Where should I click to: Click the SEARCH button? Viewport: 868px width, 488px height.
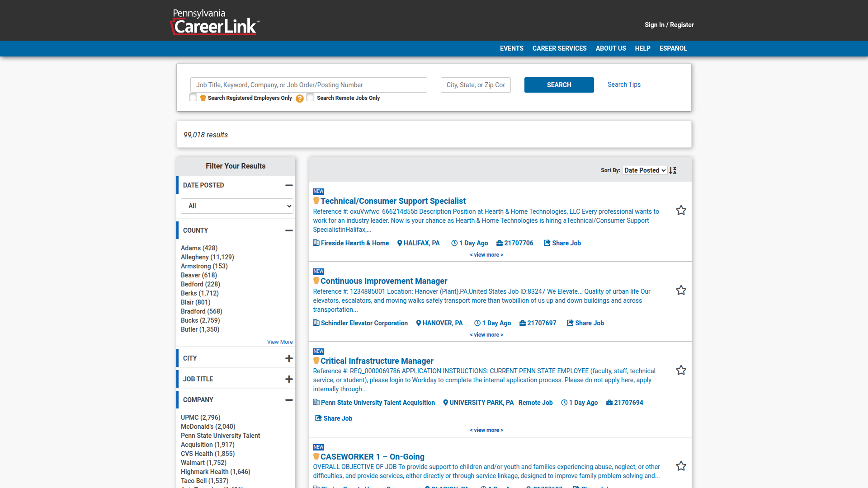[559, 85]
